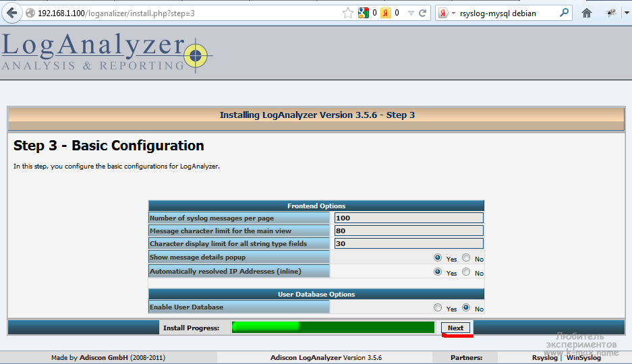Select Yes for message details popup
This screenshot has height=364, width=632.
click(x=437, y=257)
